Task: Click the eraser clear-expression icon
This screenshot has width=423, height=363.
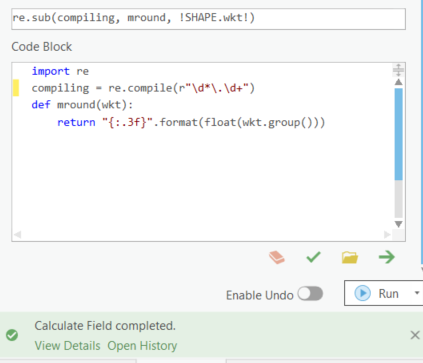Action: point(277,257)
